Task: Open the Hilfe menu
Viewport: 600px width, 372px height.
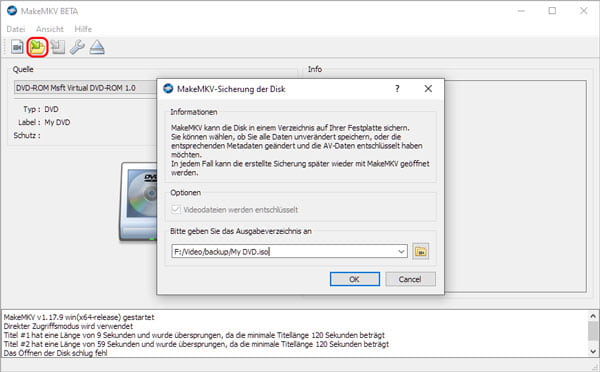Action: point(83,29)
